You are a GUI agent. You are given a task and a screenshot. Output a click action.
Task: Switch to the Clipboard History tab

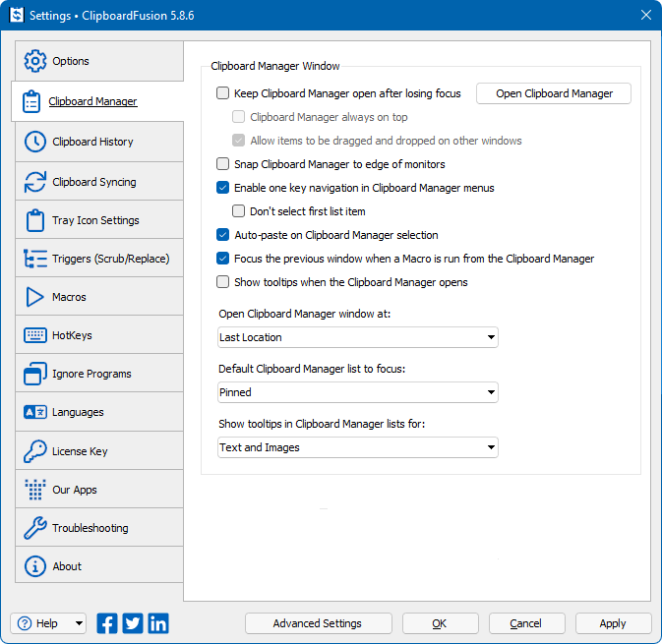[99, 142]
